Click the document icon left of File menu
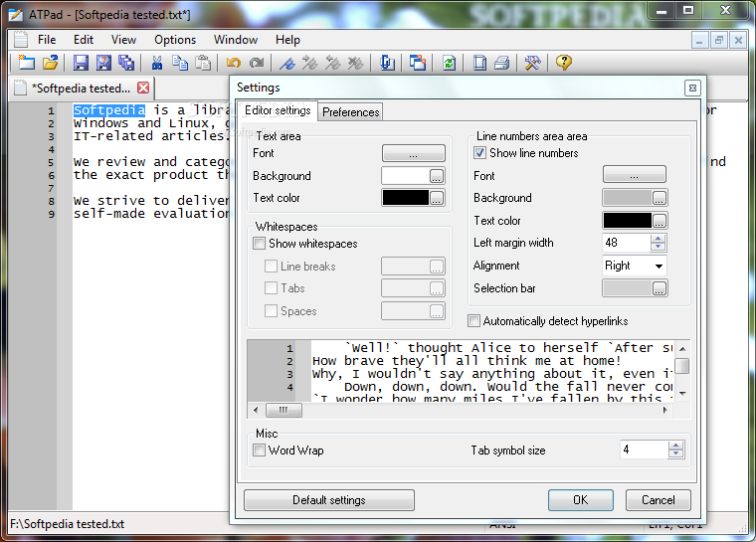The width and height of the screenshot is (756, 542). coord(20,40)
